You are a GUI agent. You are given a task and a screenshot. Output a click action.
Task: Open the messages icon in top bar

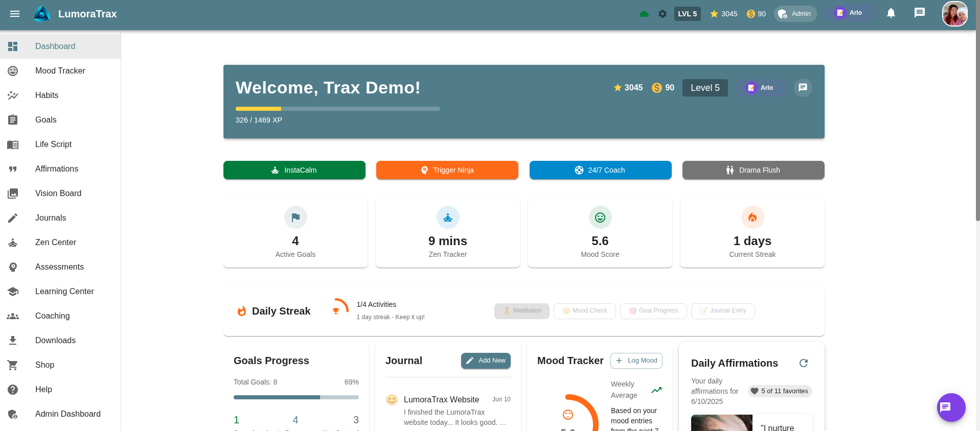coord(919,13)
